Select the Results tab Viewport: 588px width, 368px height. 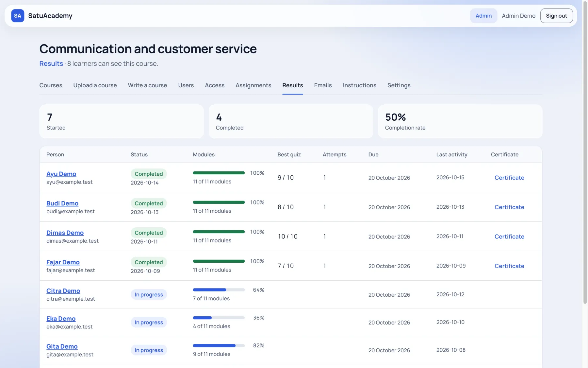point(293,85)
